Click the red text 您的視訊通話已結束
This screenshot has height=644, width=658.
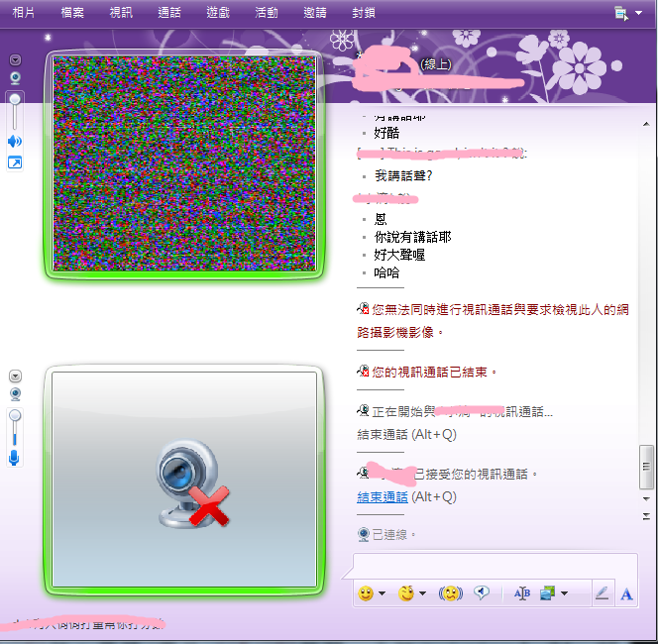434,373
